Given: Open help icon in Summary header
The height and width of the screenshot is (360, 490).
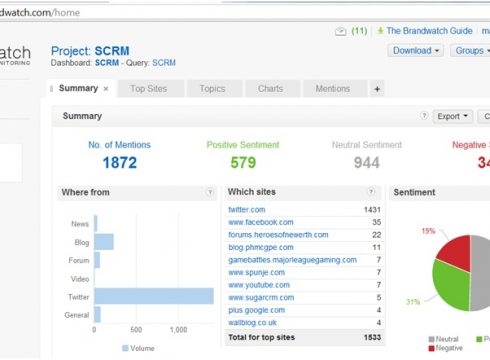Looking at the screenshot, I should click(424, 116).
